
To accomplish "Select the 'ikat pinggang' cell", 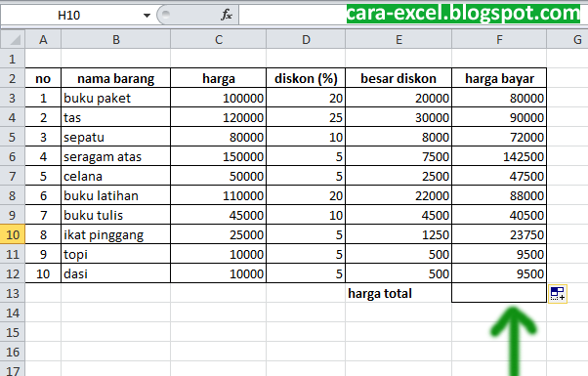I will click(116, 234).
